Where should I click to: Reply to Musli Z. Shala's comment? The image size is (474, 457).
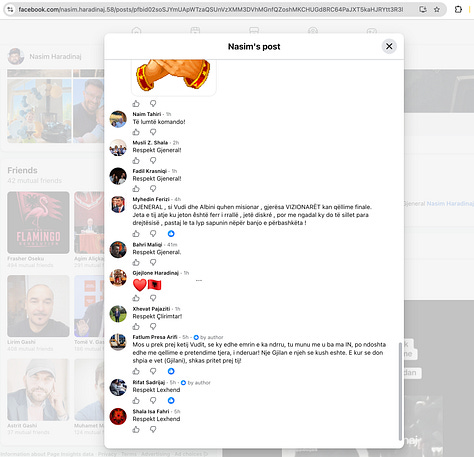tap(153, 161)
